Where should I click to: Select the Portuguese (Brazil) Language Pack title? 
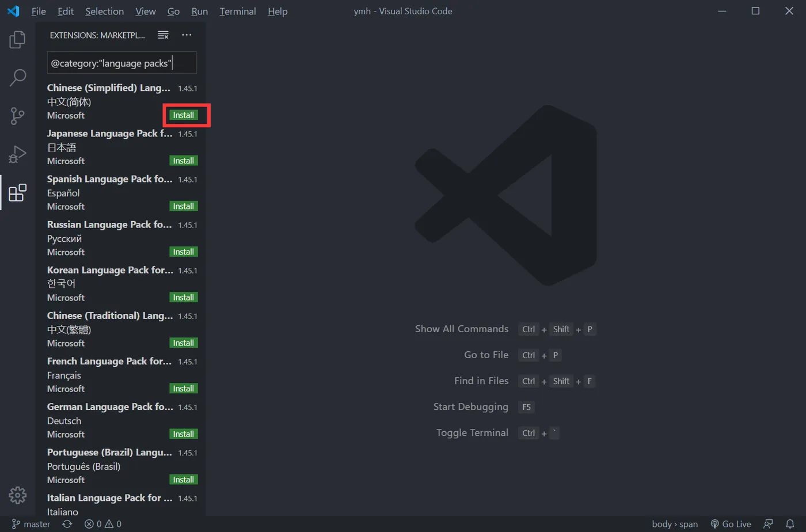(109, 452)
